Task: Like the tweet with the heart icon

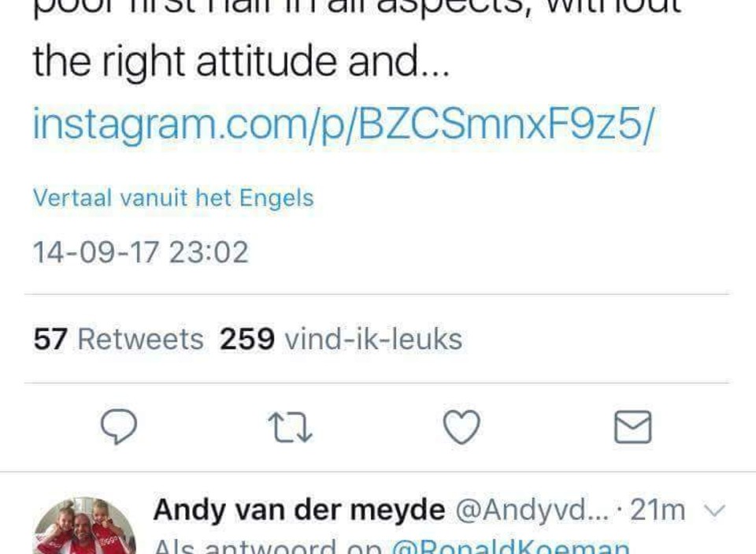Action: point(461,427)
